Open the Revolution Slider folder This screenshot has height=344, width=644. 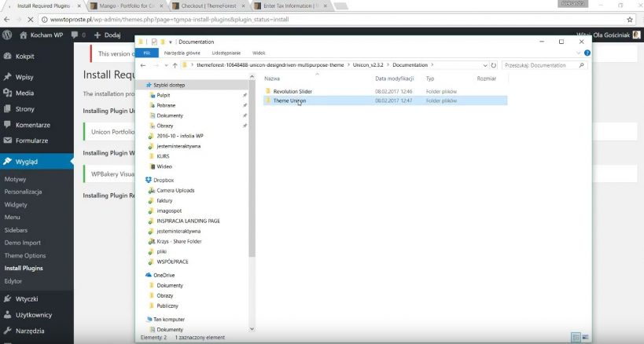[x=293, y=91]
